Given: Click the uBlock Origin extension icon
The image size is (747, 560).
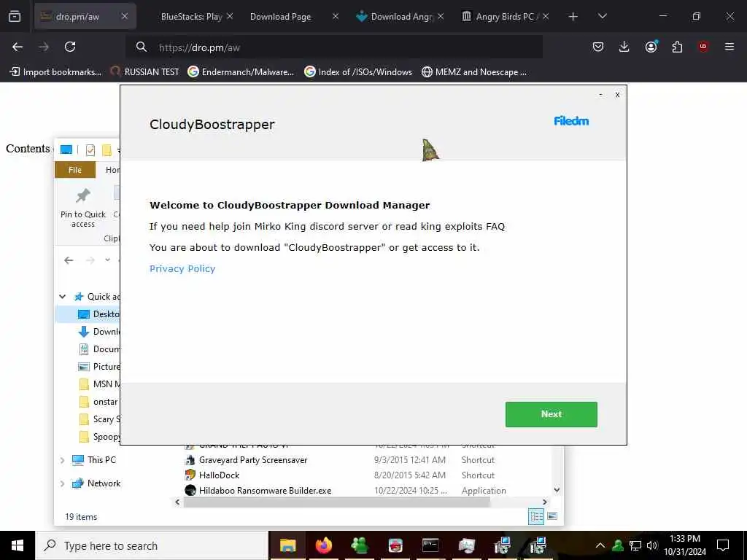Looking at the screenshot, I should point(703,47).
